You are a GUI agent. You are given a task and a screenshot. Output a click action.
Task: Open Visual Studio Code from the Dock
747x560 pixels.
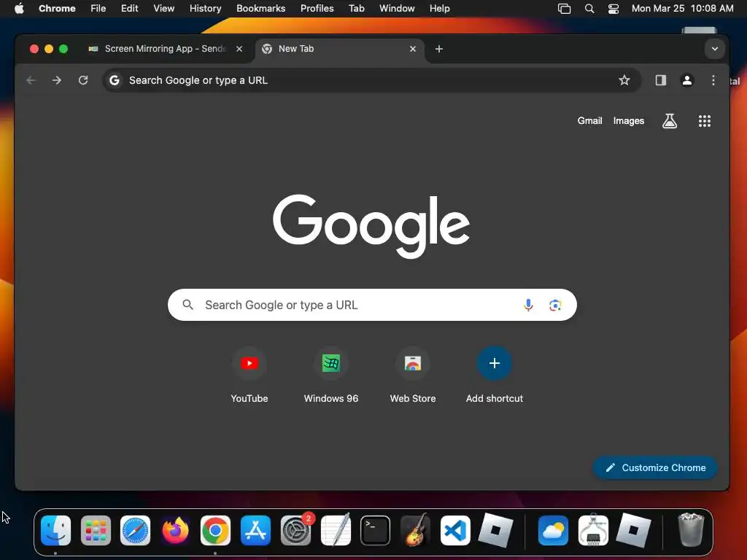coord(455,531)
